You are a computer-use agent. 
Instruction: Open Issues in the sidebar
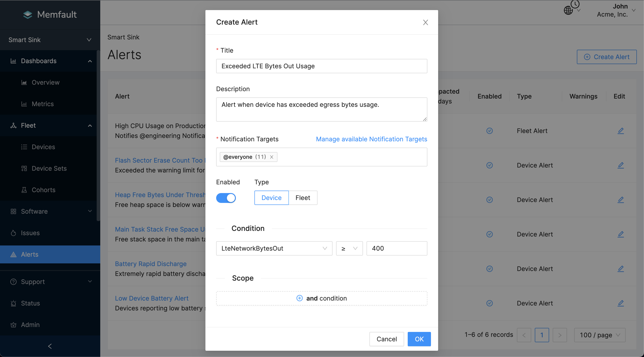tap(30, 233)
